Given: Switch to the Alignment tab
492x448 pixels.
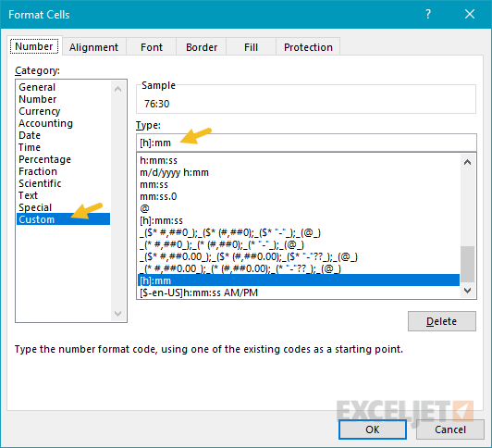Looking at the screenshot, I should (93, 47).
